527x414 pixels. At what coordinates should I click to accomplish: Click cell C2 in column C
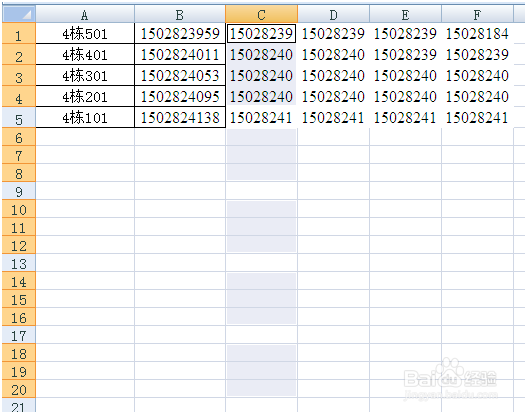(x=261, y=54)
